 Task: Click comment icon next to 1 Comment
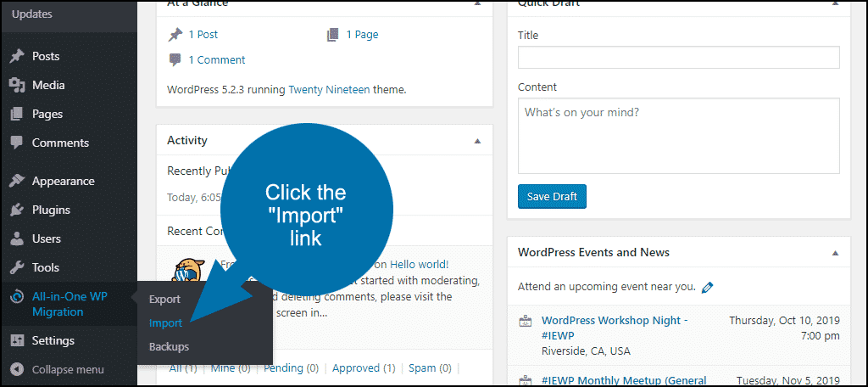pyautogui.click(x=175, y=60)
